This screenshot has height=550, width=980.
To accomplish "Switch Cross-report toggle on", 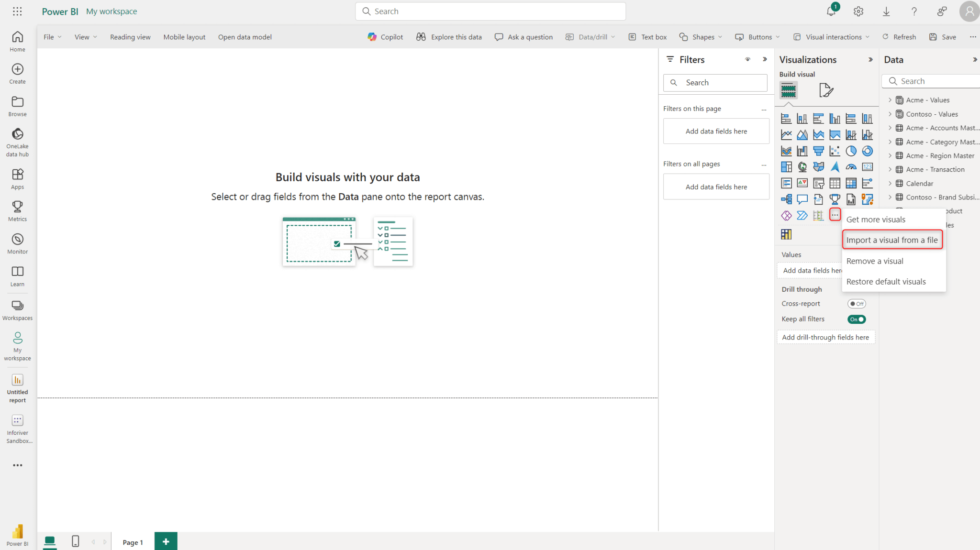I will pos(856,303).
